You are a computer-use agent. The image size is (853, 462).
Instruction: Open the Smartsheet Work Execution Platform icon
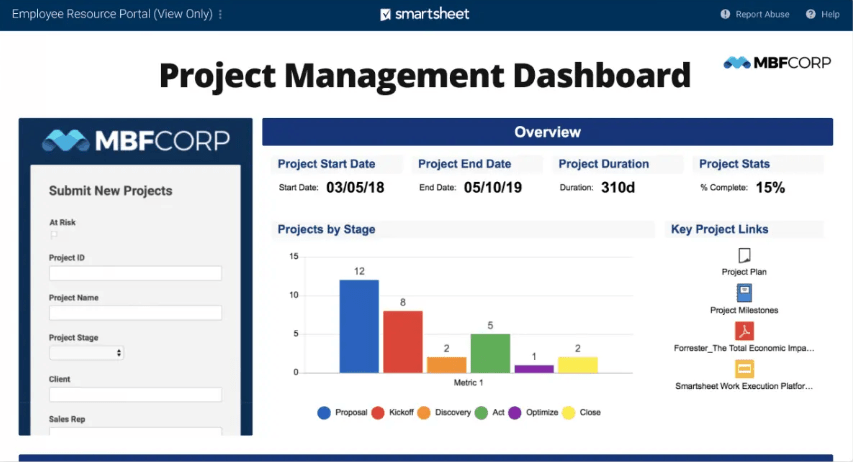744,369
